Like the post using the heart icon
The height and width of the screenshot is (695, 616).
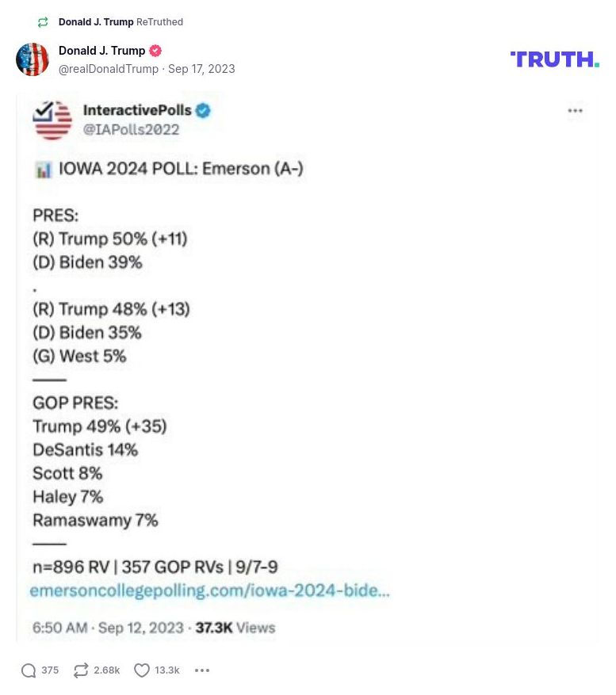click(141, 670)
